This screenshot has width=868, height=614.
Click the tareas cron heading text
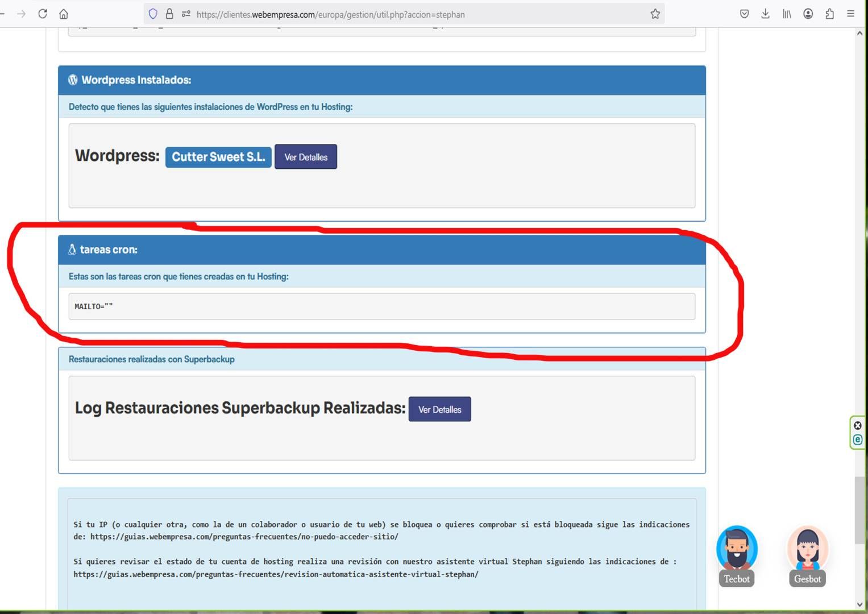(x=109, y=250)
